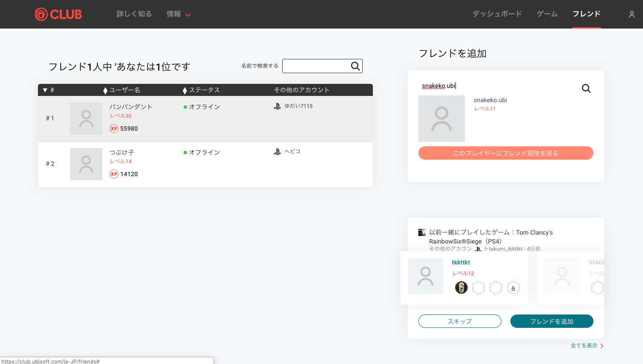
Task: Open つぶけ子's avatar picture
Action: click(x=86, y=164)
